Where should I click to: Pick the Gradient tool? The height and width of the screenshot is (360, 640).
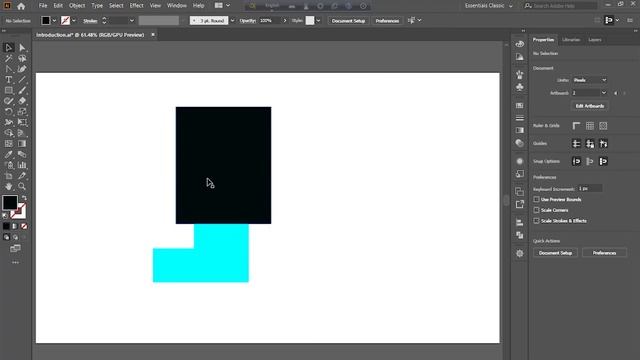tap(22, 144)
